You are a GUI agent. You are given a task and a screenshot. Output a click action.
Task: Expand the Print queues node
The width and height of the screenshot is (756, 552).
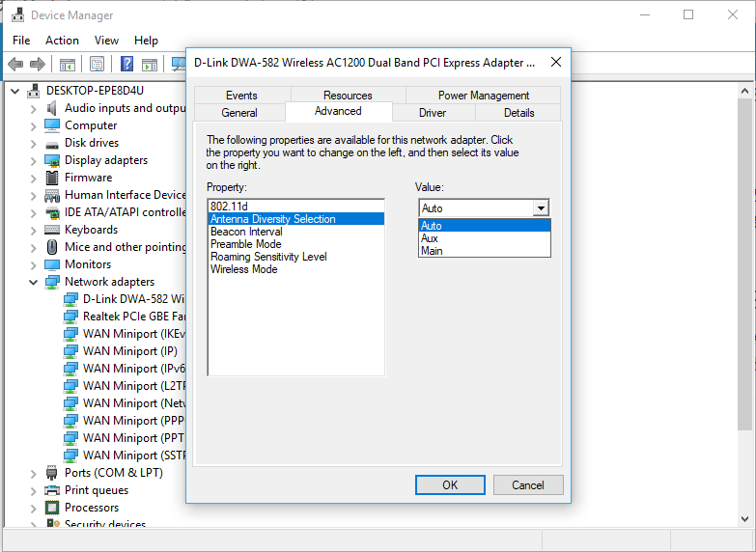pyautogui.click(x=33, y=491)
